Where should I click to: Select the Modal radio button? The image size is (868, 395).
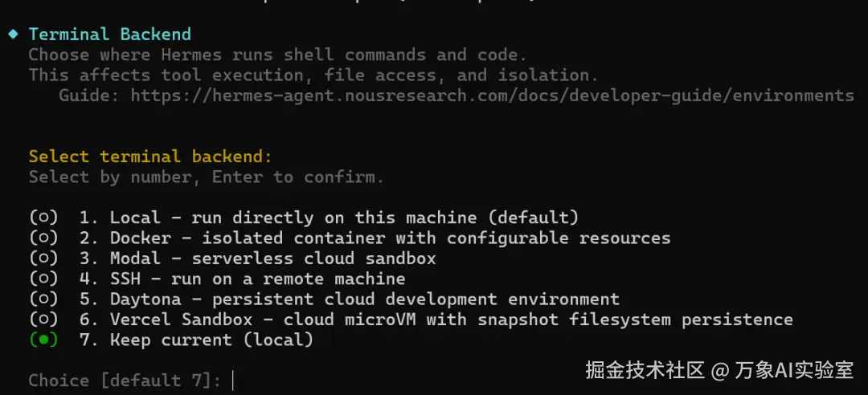(x=43, y=259)
